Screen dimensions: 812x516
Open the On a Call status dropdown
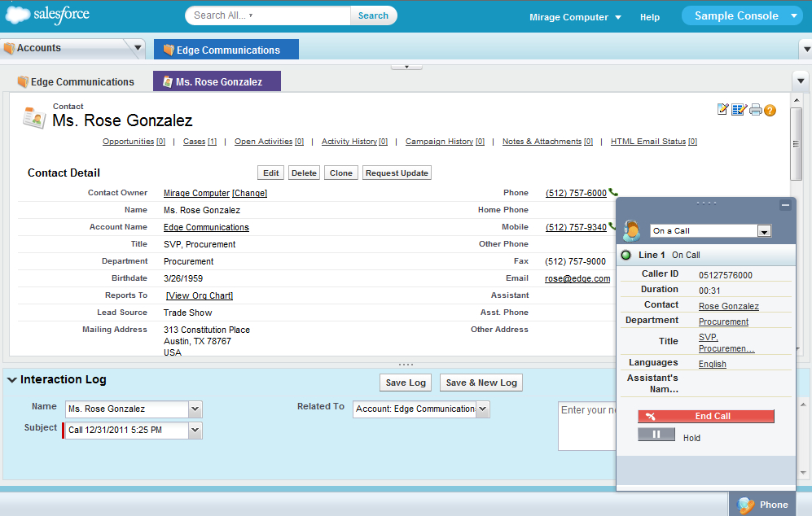coord(764,231)
